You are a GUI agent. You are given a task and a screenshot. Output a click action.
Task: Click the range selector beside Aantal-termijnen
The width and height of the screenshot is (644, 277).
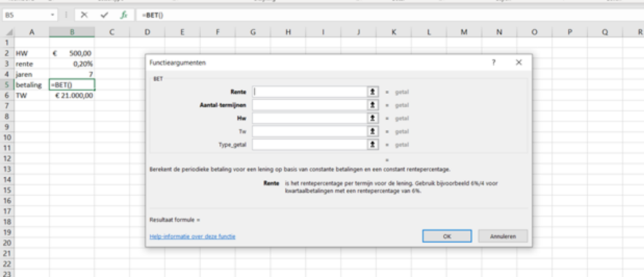[372, 105]
